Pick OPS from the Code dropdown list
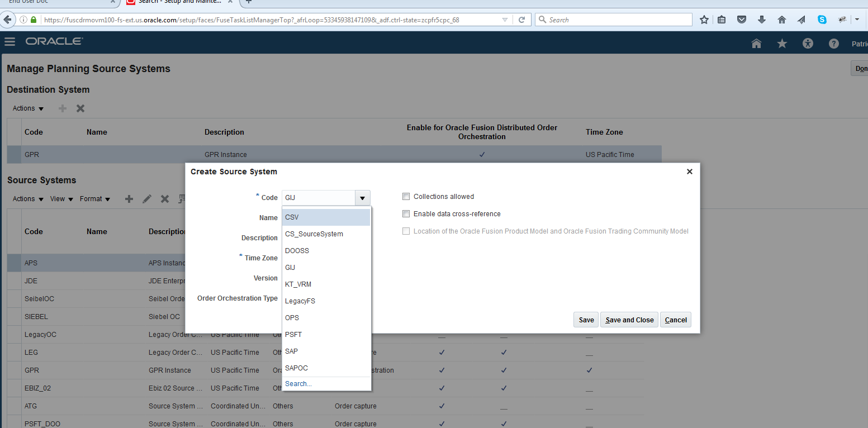 (x=326, y=318)
